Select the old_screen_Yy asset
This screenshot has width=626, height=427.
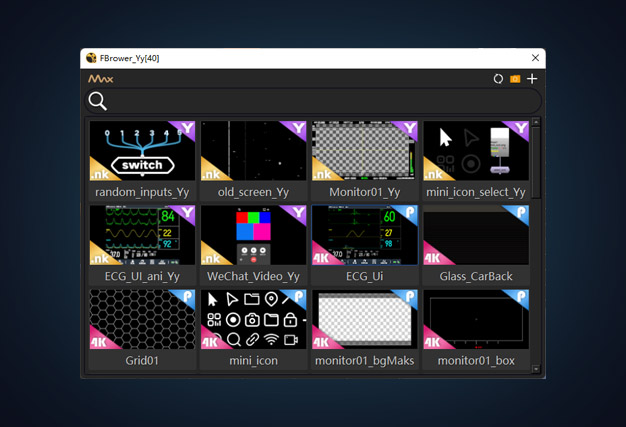253,152
